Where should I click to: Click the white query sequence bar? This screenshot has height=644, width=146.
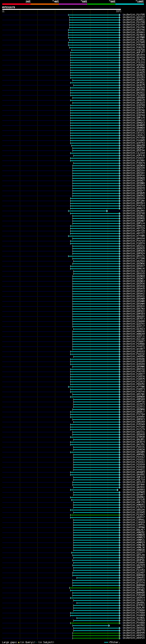(61, 10)
